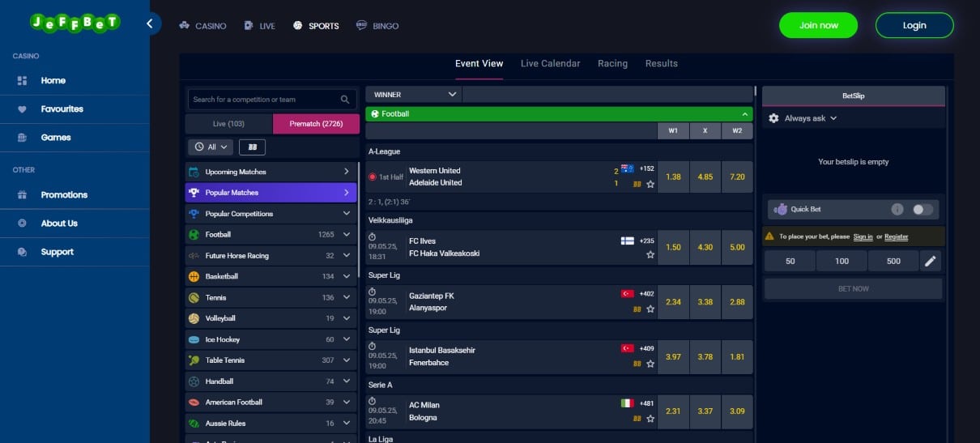
Task: Expand the Basketball 134 row chevron
Action: tap(346, 276)
